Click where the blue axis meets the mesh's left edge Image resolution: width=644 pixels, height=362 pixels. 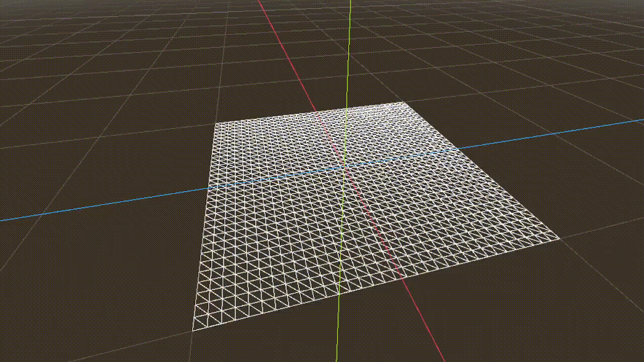(209, 188)
